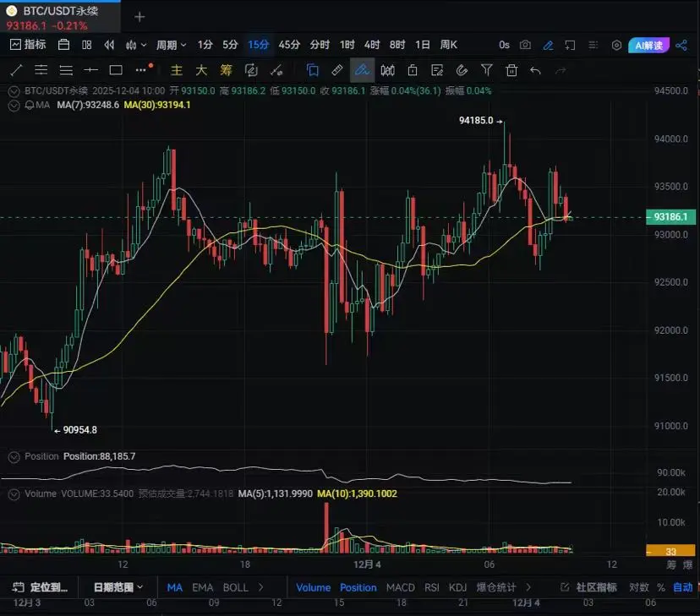
Task: Toggle the highlighted pen draw tool
Action: coord(362,70)
